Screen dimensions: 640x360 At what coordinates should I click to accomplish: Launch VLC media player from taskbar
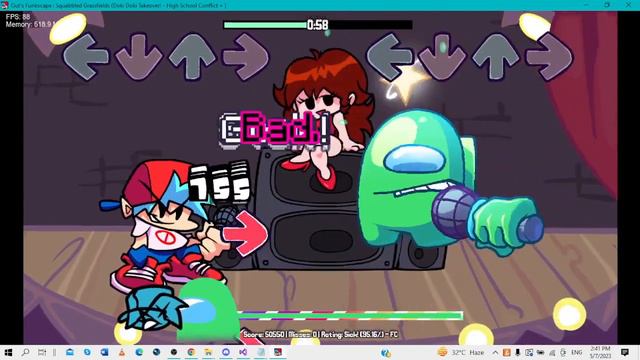[122, 352]
